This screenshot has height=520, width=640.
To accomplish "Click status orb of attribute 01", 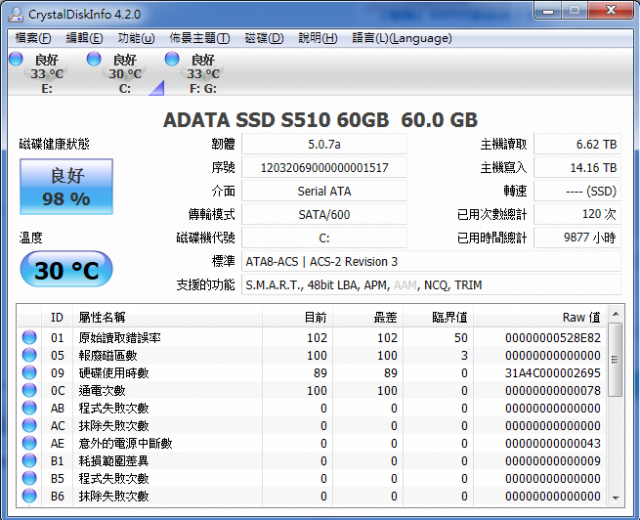I will pos(29,337).
